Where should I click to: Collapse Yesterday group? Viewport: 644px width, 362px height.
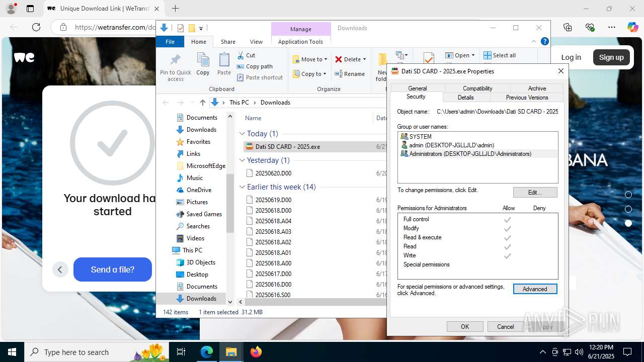[x=242, y=160]
